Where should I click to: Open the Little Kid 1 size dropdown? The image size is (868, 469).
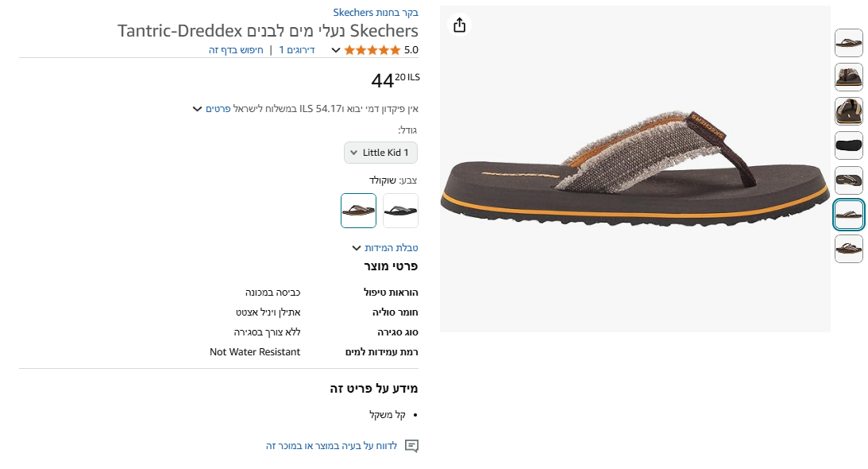(380, 153)
